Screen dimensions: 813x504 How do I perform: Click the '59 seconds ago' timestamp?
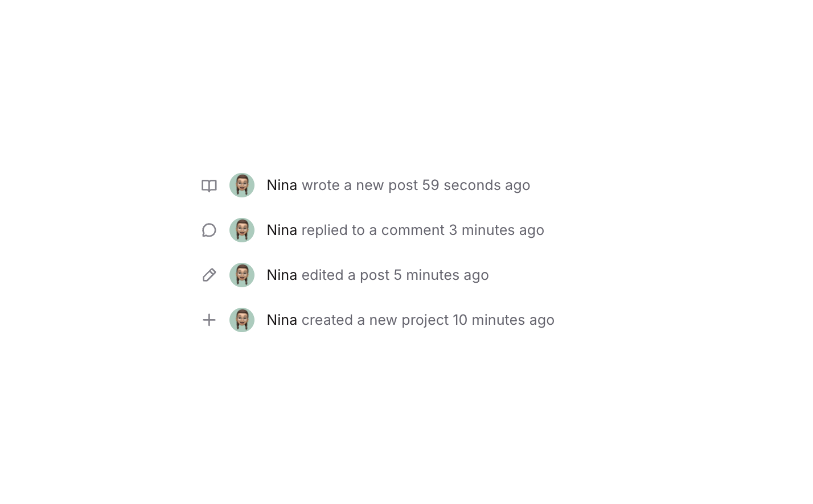[476, 185]
